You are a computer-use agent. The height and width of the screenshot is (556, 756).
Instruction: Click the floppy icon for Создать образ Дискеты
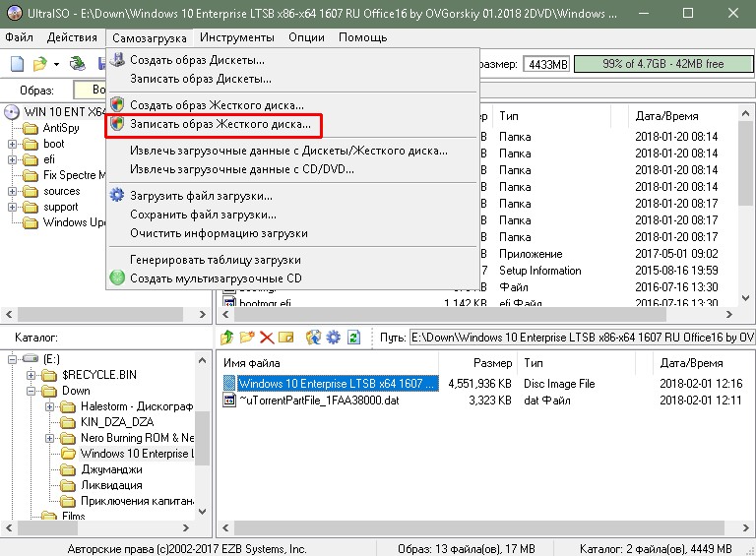[117, 60]
